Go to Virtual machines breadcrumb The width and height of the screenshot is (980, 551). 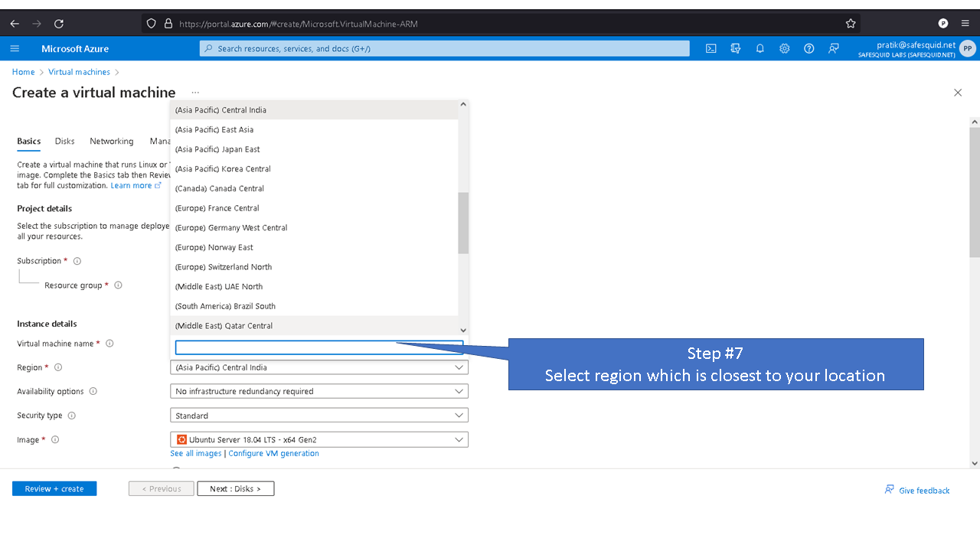tap(79, 72)
